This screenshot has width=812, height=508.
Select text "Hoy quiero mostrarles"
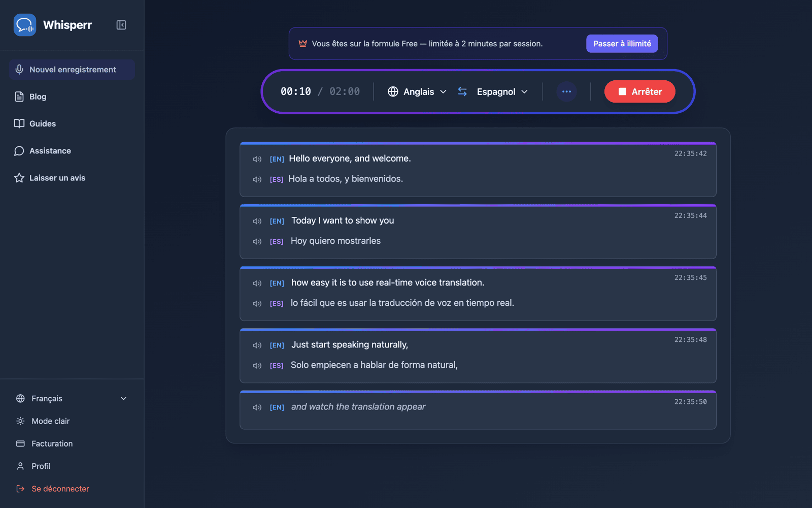point(335,241)
